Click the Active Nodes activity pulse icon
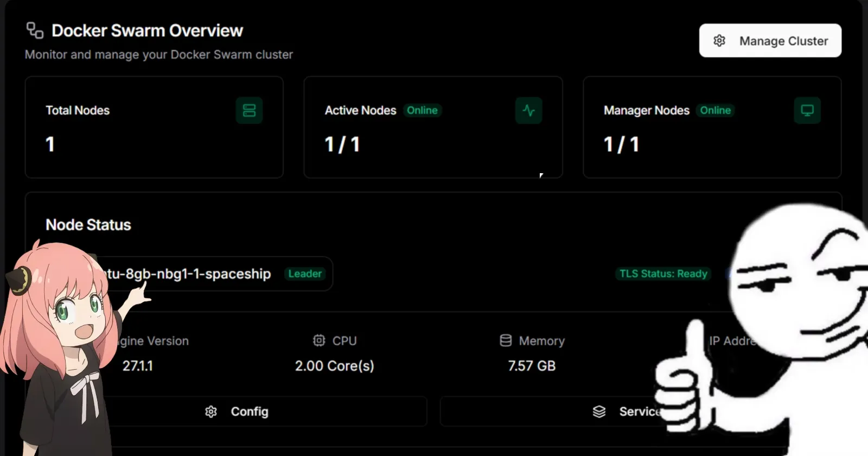868x456 pixels. point(528,110)
